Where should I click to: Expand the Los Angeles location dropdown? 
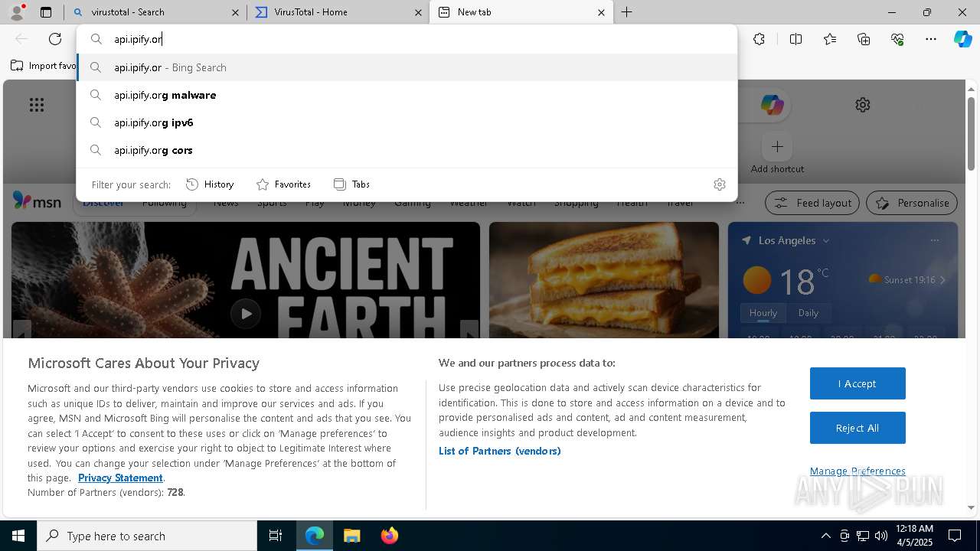pos(825,240)
